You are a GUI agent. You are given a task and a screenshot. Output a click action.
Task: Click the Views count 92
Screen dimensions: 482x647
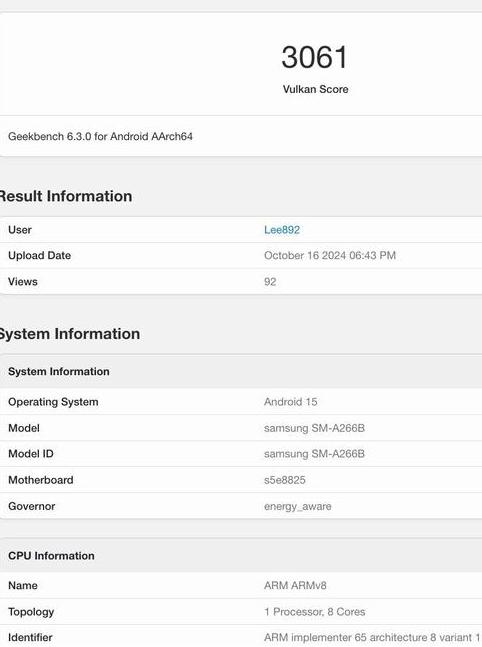pos(270,282)
